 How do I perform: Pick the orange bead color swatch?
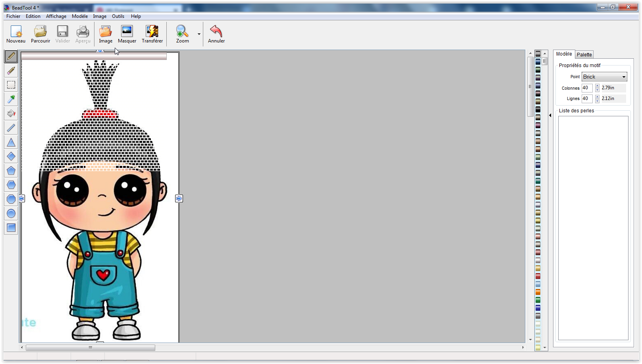(x=538, y=292)
